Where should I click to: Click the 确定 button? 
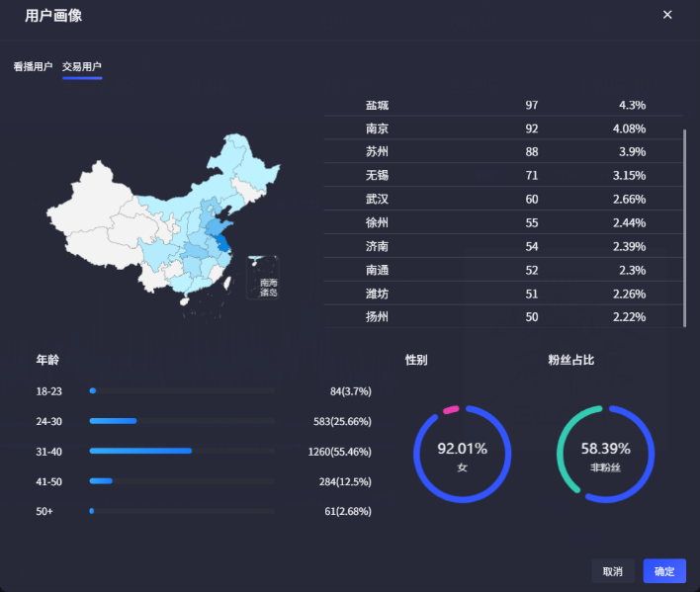[663, 571]
